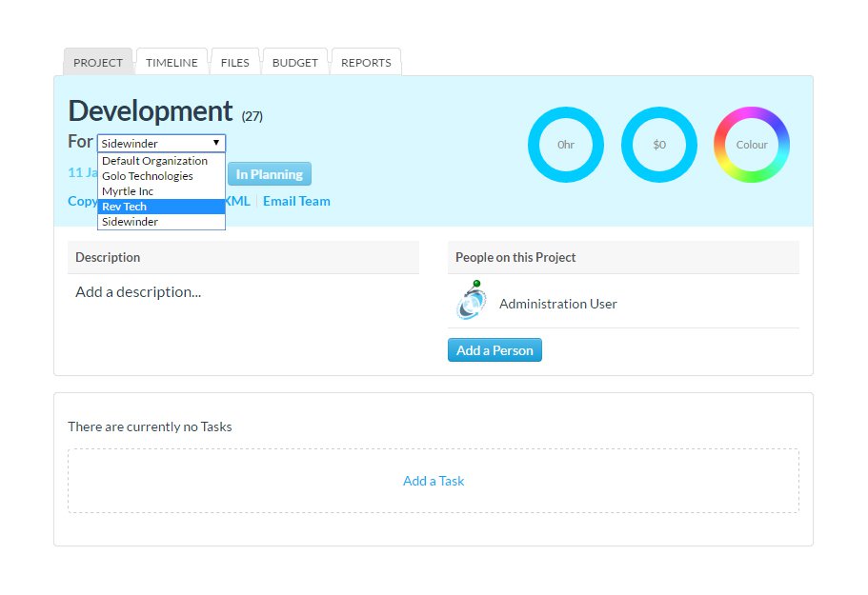Collapse the Sidewinder organization dropdown box

[161, 144]
